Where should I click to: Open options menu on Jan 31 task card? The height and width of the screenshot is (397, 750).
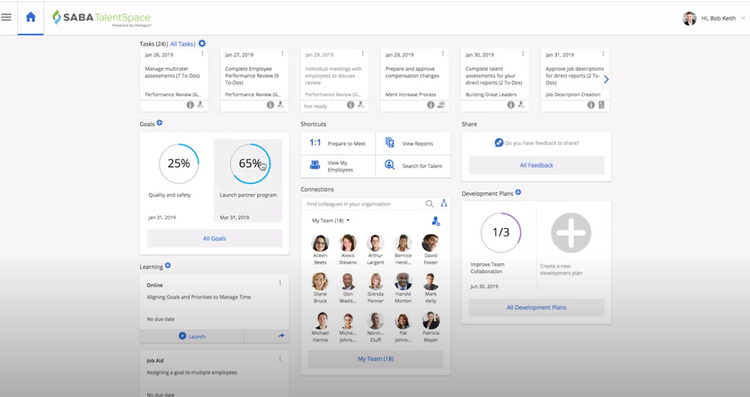click(x=603, y=54)
